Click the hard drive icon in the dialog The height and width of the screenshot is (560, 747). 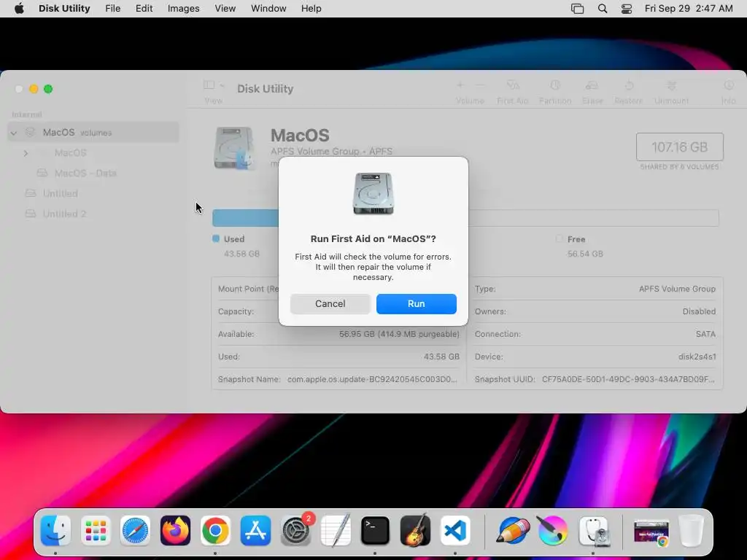(x=373, y=194)
